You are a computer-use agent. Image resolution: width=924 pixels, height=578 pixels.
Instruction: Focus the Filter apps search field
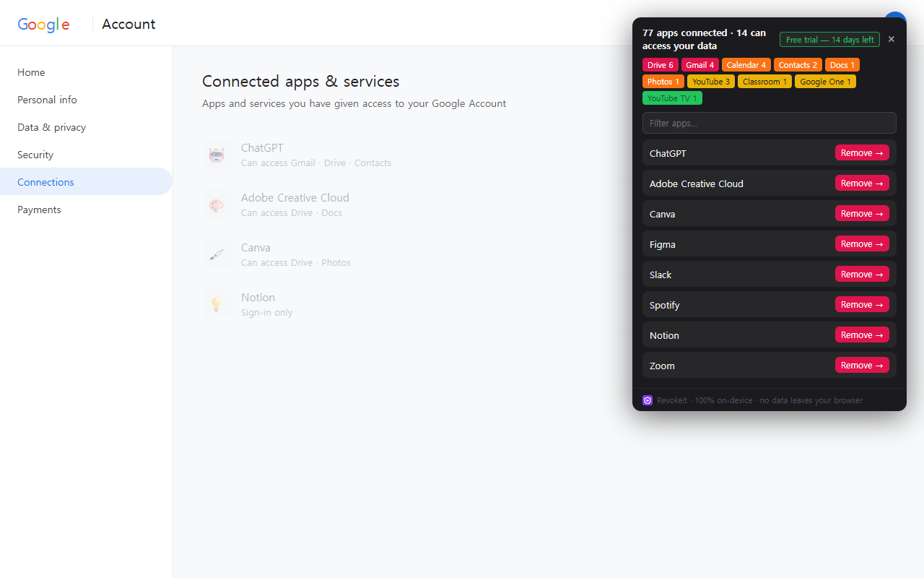pos(770,123)
